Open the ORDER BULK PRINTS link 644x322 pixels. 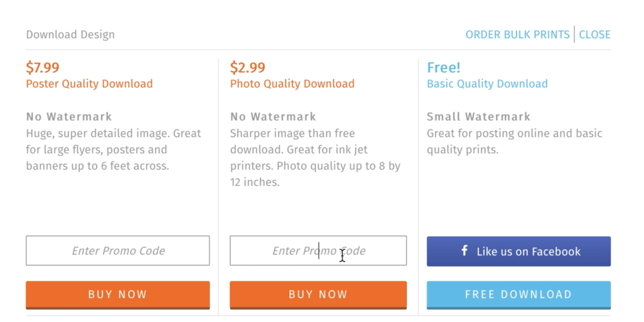(518, 35)
